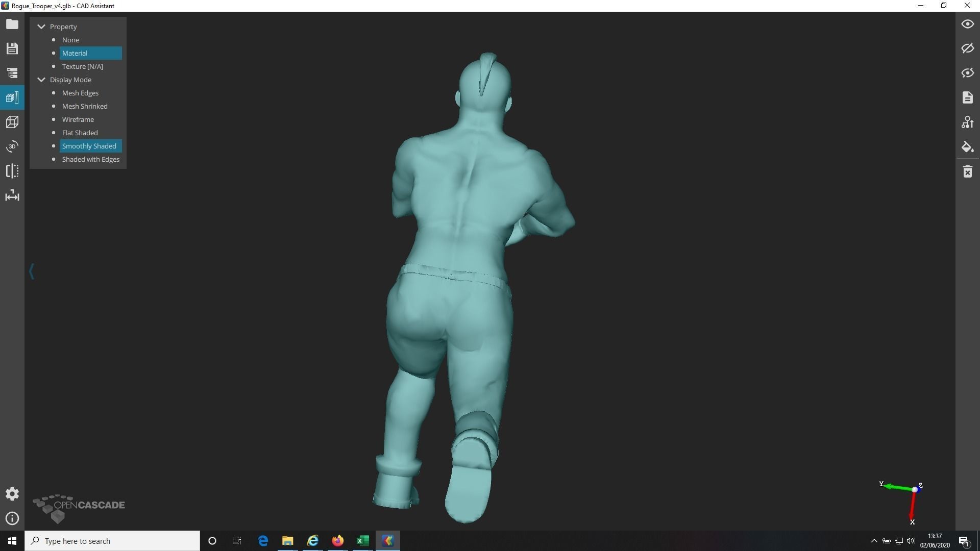Open the clipping plane tool
This screenshot has height=551, width=980.
click(x=12, y=171)
